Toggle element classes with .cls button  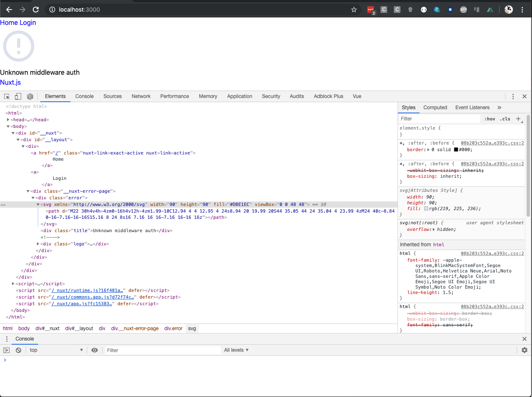click(505, 119)
